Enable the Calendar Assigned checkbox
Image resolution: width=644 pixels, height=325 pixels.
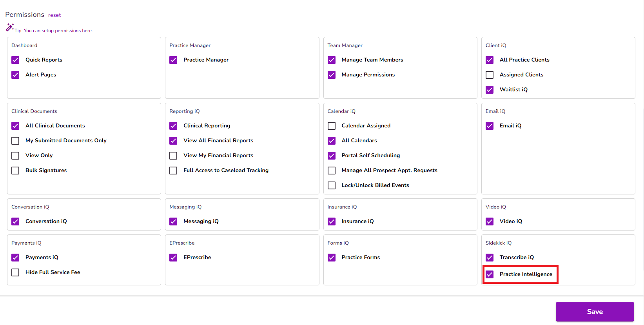(x=332, y=126)
